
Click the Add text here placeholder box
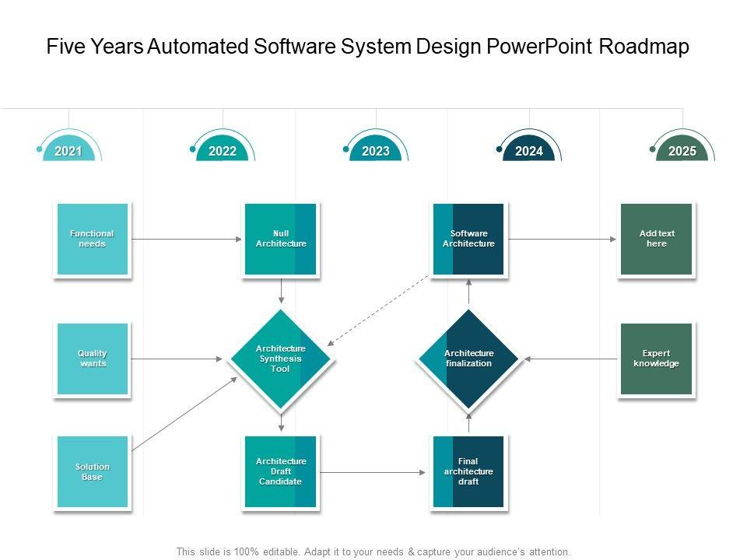pyautogui.click(x=656, y=239)
